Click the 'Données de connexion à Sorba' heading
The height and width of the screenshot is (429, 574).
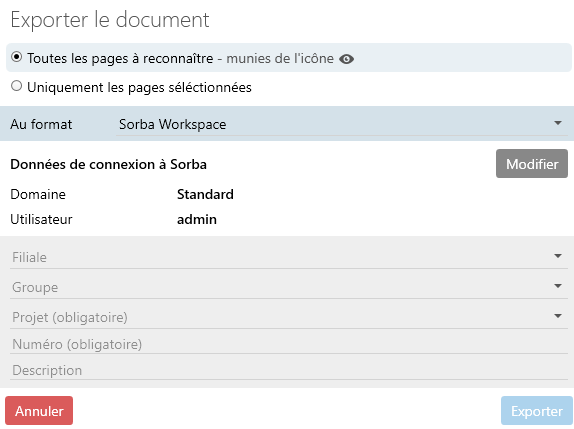tap(108, 164)
